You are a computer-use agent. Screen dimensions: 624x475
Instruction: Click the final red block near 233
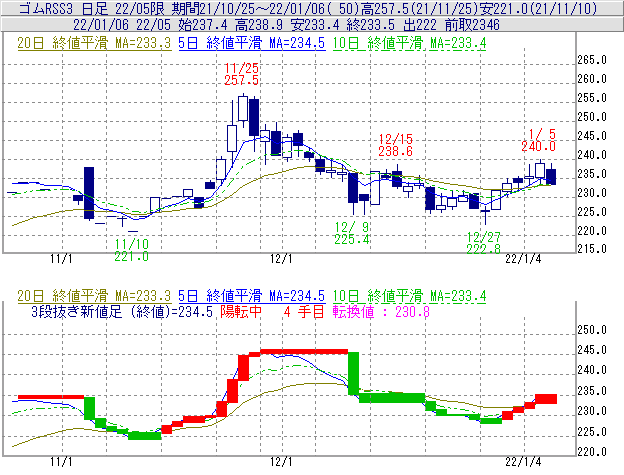click(x=546, y=399)
